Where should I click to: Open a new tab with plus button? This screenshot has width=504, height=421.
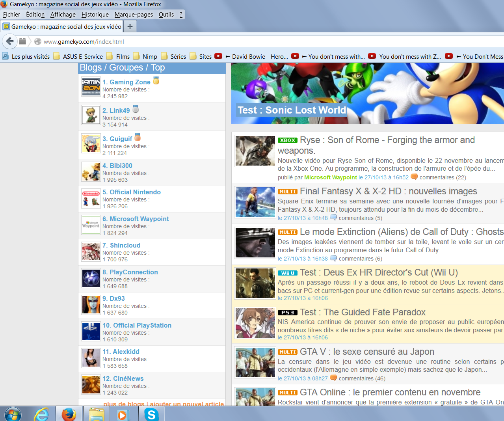pos(130,26)
